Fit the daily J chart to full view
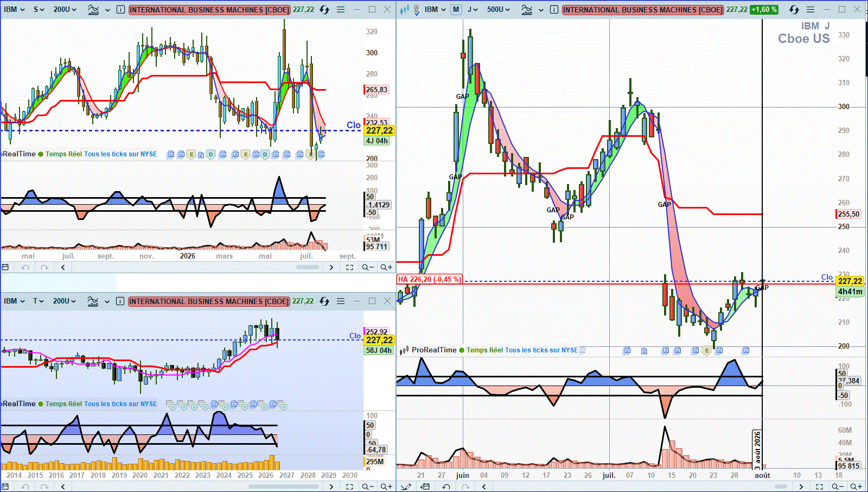This screenshot has height=492, width=868. click(820, 487)
